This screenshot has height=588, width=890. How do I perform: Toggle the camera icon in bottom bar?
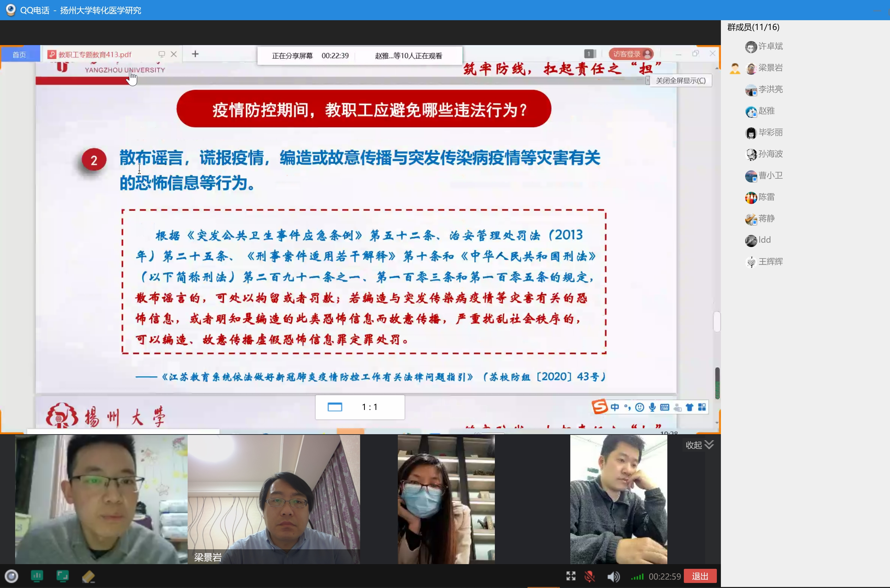11,576
